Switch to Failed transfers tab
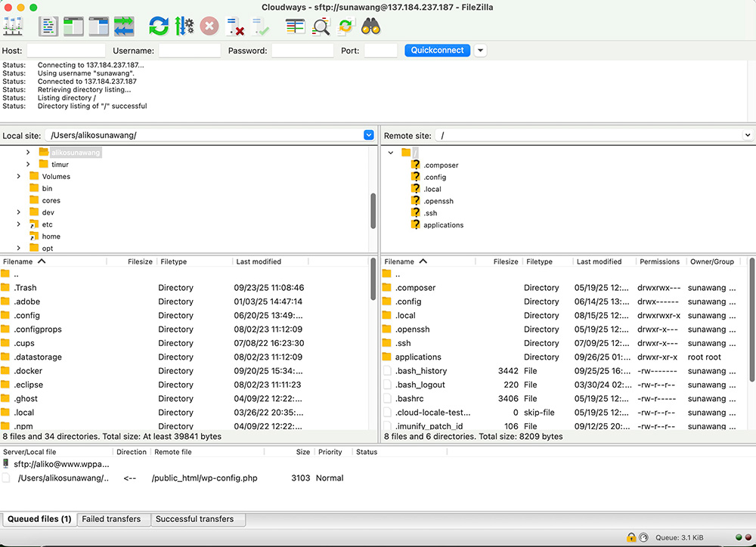756x547 pixels. [x=111, y=519]
